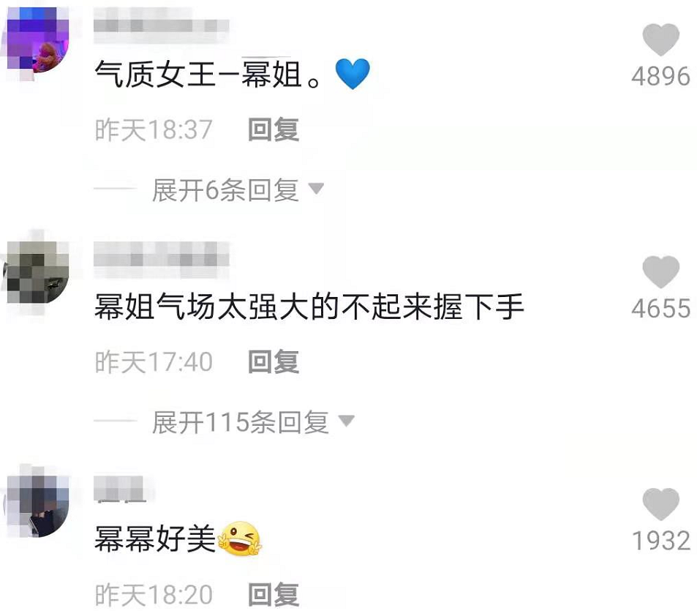Image resolution: width=697 pixels, height=616 pixels.
Task: Open the first commenter's blurred username
Action: tap(161, 26)
